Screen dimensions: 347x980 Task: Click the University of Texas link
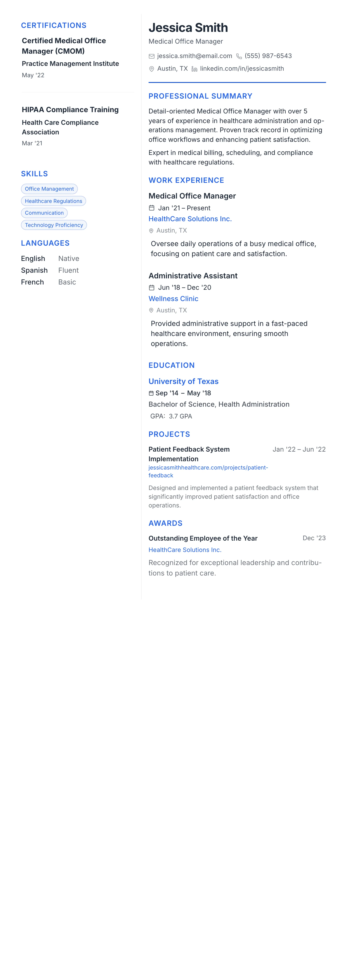click(183, 381)
